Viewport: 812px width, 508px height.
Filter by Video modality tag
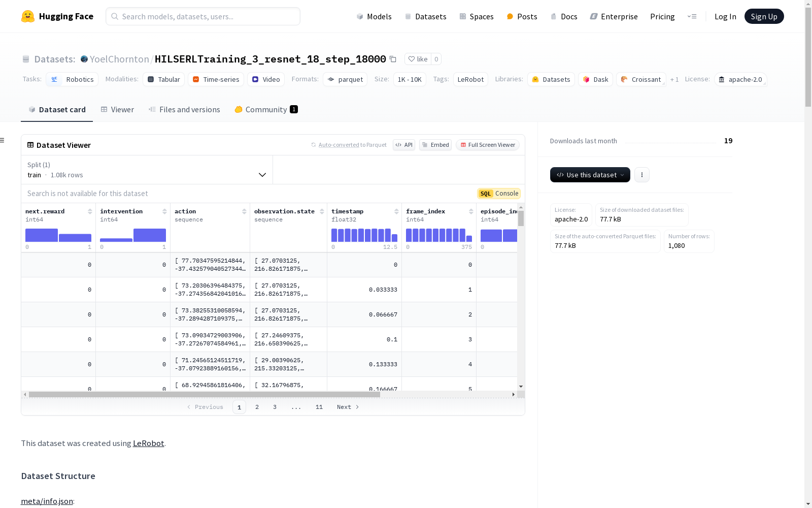click(266, 79)
